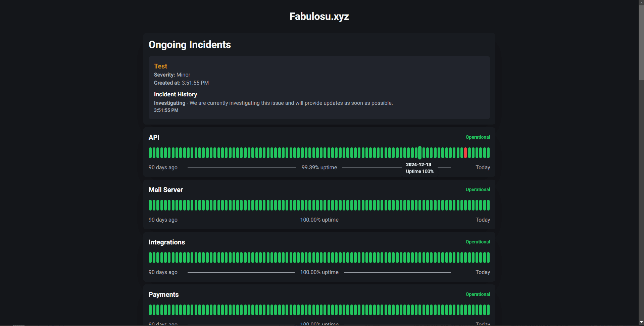The height and width of the screenshot is (326, 644).
Task: Click the Mail Server Operational status label
Action: pos(478,189)
